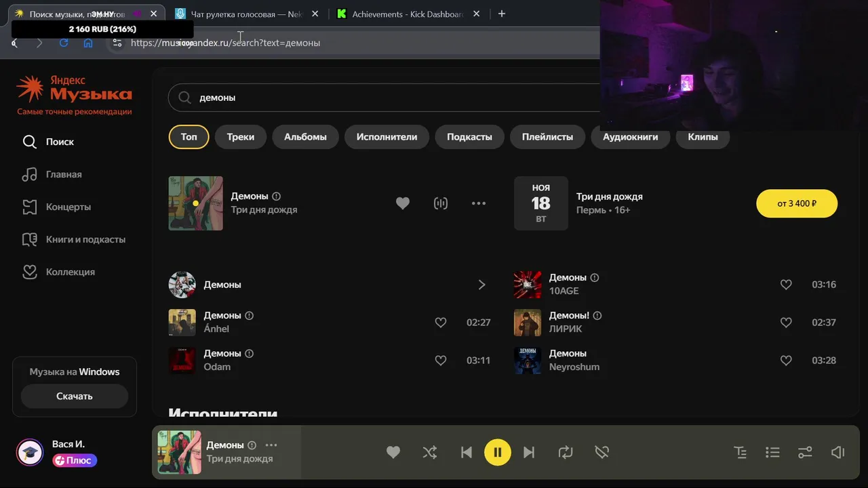Go to Главная in the sidebar
The height and width of the screenshot is (488, 868).
point(52,174)
